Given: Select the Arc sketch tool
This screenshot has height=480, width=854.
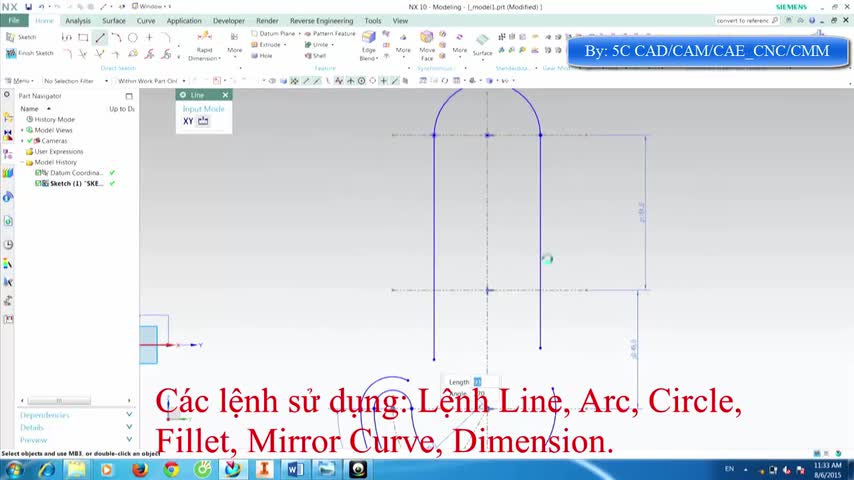Looking at the screenshot, I should point(116,38).
